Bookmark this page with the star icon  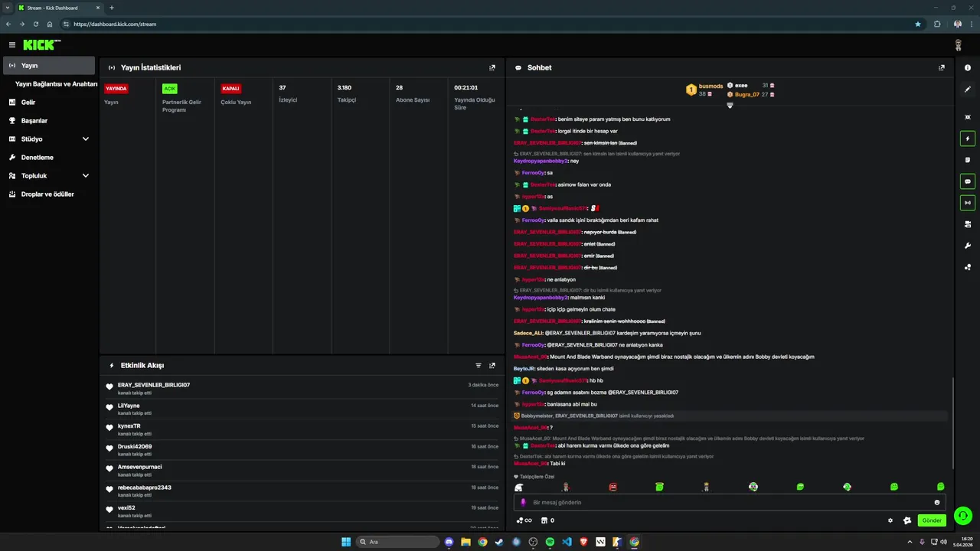(x=918, y=24)
